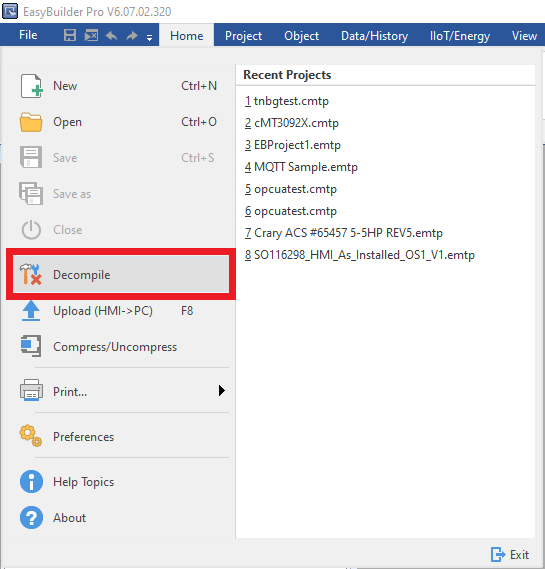Switch to the View ribbon tab
This screenshot has height=569, width=545.
[x=524, y=36]
